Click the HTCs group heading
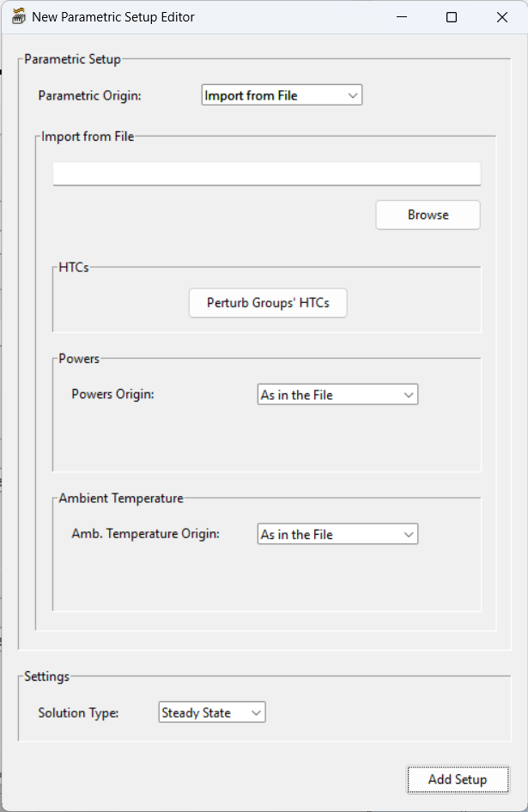Viewport: 528px width, 812px height. [74, 267]
